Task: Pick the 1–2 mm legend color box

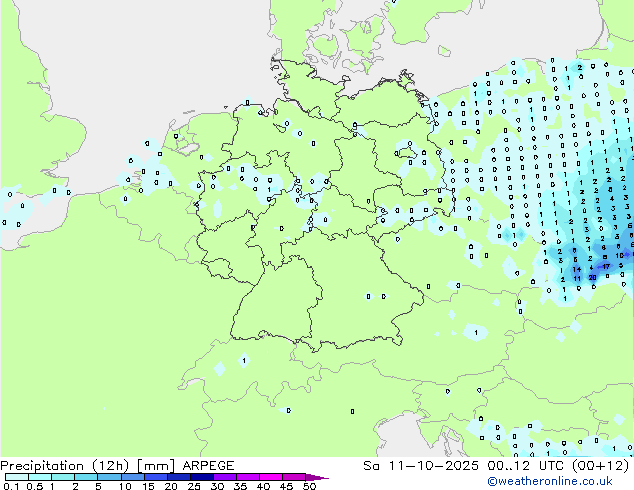Action: click(63, 477)
